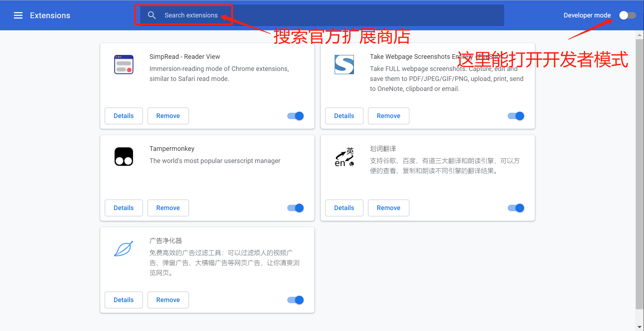Remove the 划词翻译 extension
The height and width of the screenshot is (331, 644).
(389, 208)
